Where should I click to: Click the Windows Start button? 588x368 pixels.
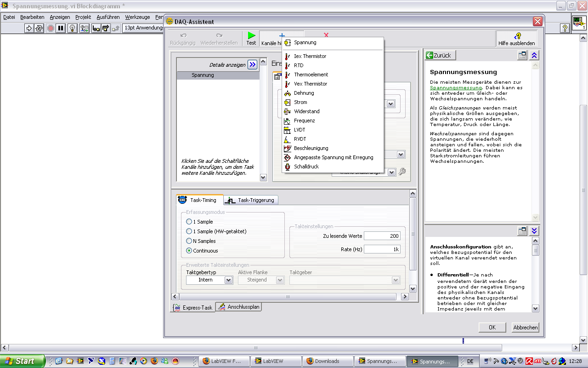pos(23,361)
